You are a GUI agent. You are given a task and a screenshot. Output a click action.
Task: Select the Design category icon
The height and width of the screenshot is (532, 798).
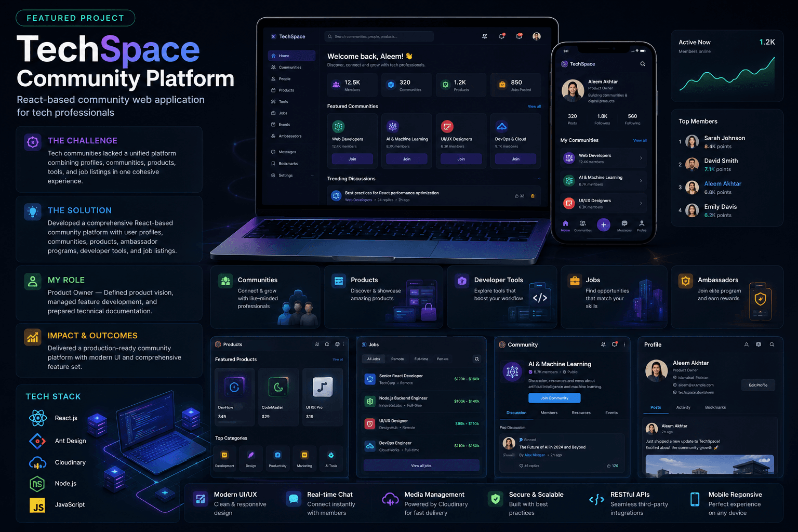[x=251, y=455]
